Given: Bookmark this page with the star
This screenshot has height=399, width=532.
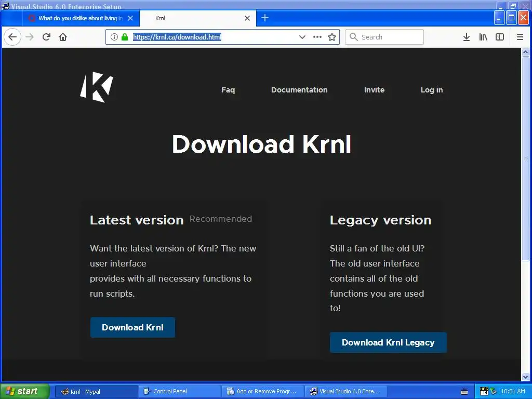Looking at the screenshot, I should point(332,37).
